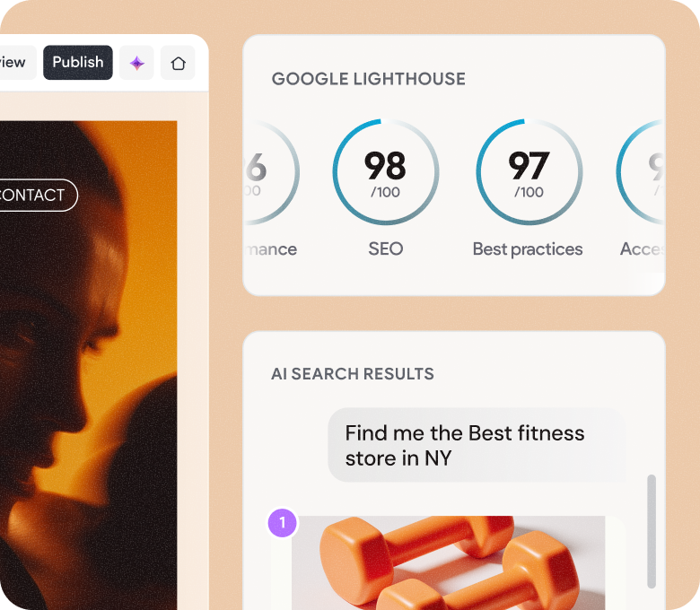Click the Accessibility label under the gauge
This screenshot has width=700, height=610.
[x=643, y=249]
